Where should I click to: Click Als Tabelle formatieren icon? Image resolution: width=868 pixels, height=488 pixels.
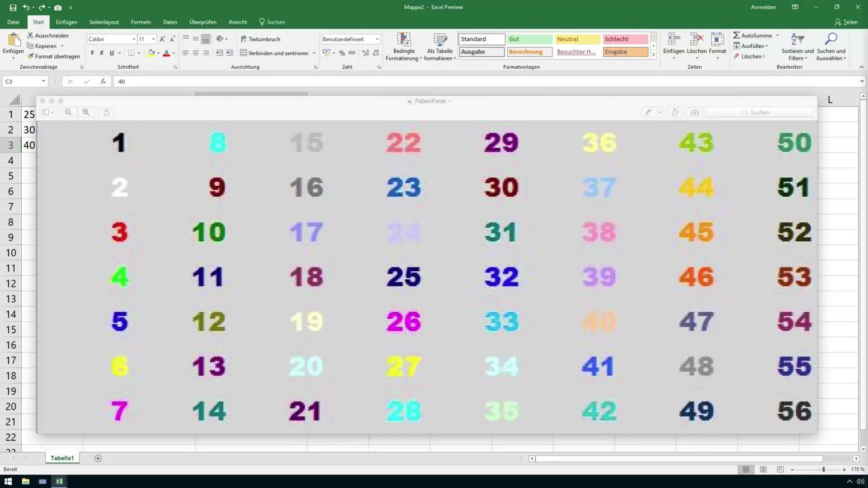pyautogui.click(x=440, y=39)
